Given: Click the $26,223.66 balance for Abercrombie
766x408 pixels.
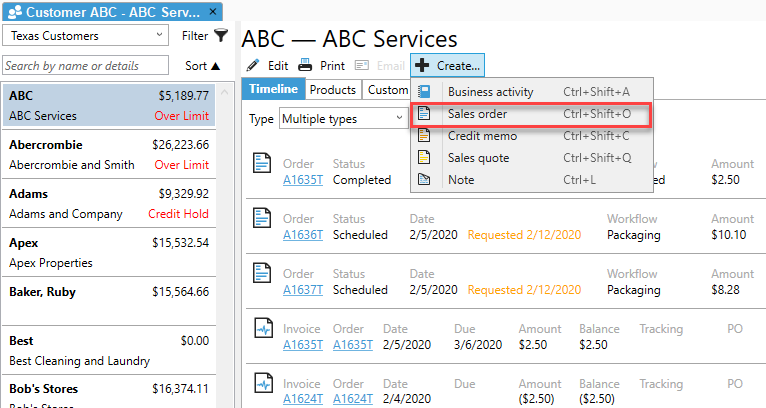Looking at the screenshot, I should (x=180, y=145).
